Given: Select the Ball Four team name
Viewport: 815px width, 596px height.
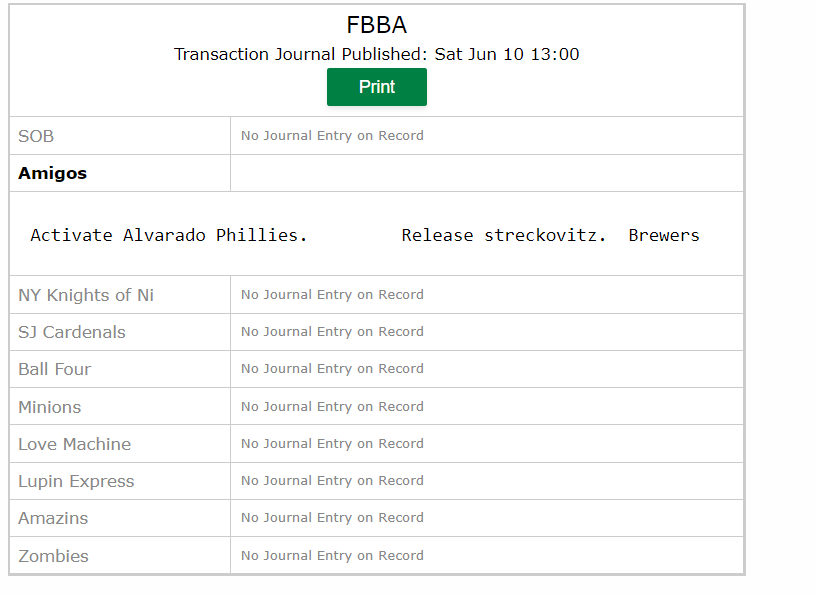Looking at the screenshot, I should [55, 369].
